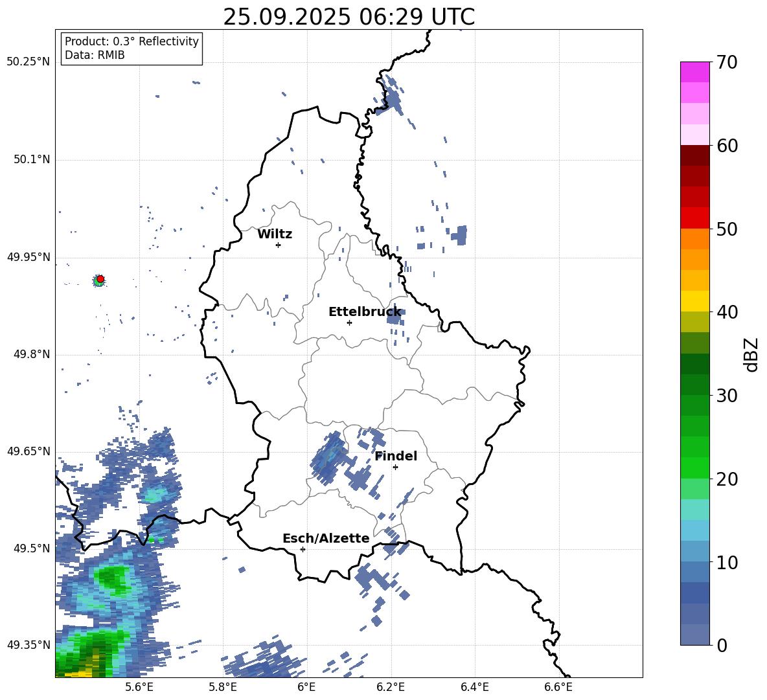Click the dBZ colorbar axis label
Image resolution: width=767 pixels, height=700 pixels.
tap(752, 354)
